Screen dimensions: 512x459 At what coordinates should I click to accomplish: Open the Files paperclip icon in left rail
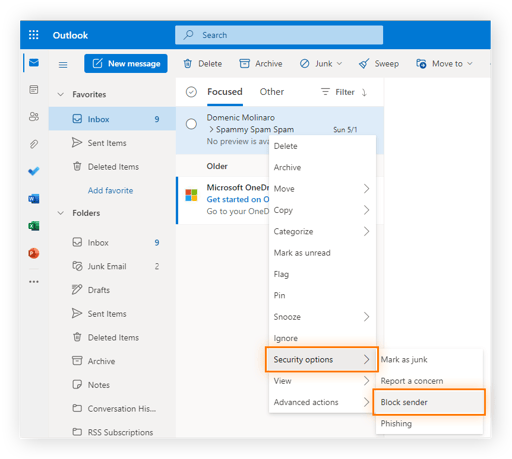(x=34, y=144)
